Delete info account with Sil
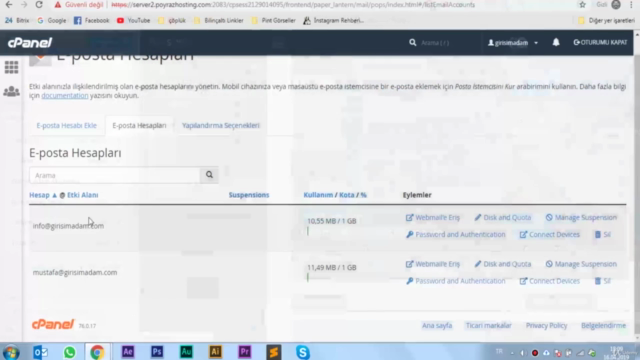 602,235
